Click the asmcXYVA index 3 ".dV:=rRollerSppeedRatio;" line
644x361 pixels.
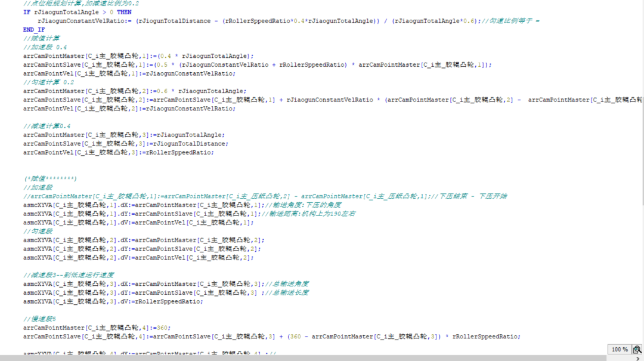[113, 301]
